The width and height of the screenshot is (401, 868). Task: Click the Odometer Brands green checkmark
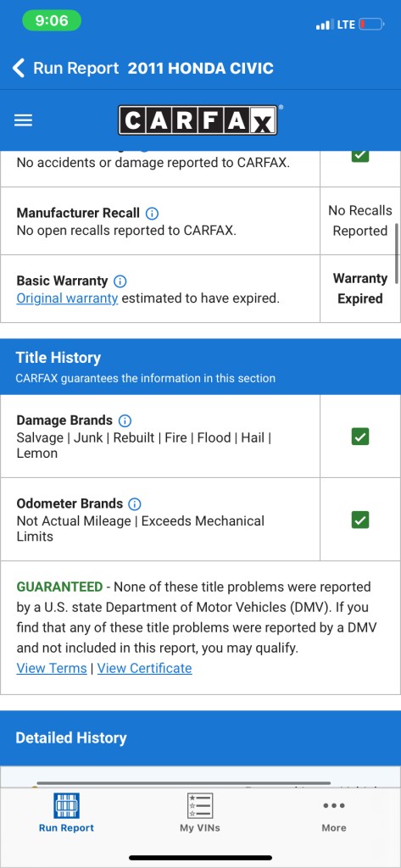click(360, 520)
